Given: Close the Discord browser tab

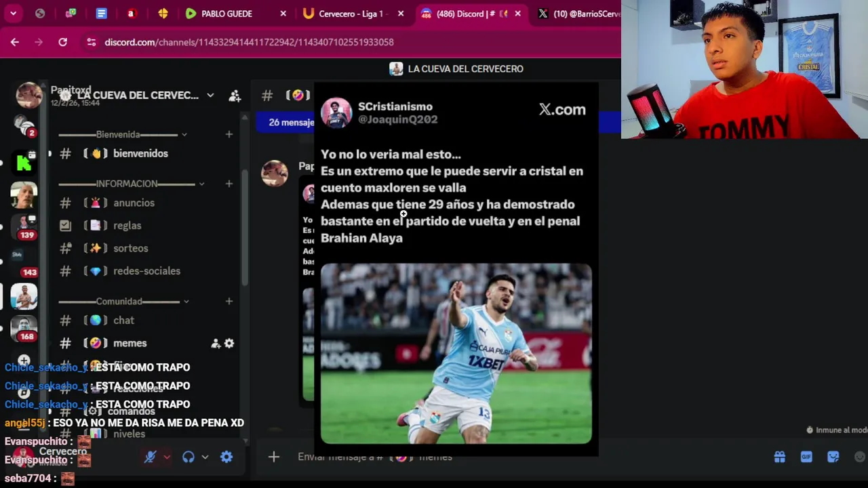Looking at the screenshot, I should pyautogui.click(x=518, y=14).
